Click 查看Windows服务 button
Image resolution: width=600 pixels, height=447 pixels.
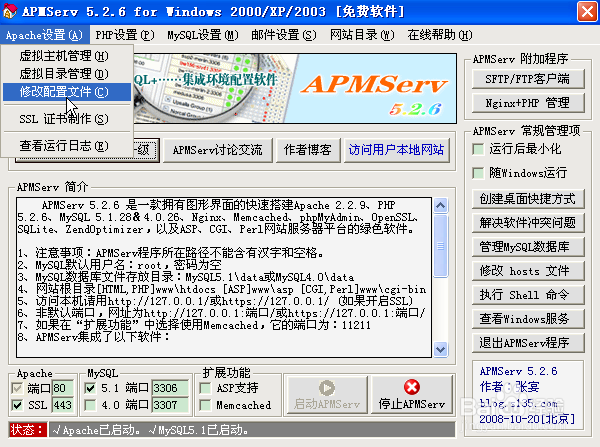coord(528,319)
